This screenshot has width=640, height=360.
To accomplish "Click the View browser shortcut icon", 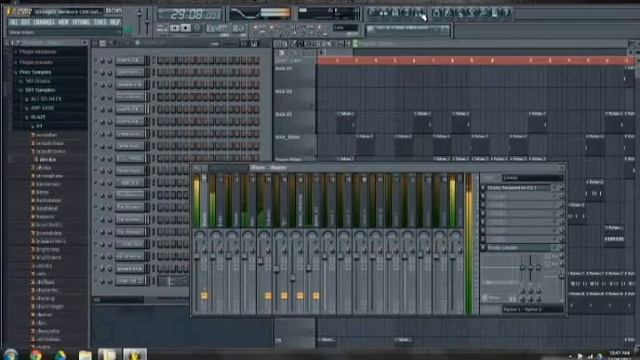I will tap(407, 13).
